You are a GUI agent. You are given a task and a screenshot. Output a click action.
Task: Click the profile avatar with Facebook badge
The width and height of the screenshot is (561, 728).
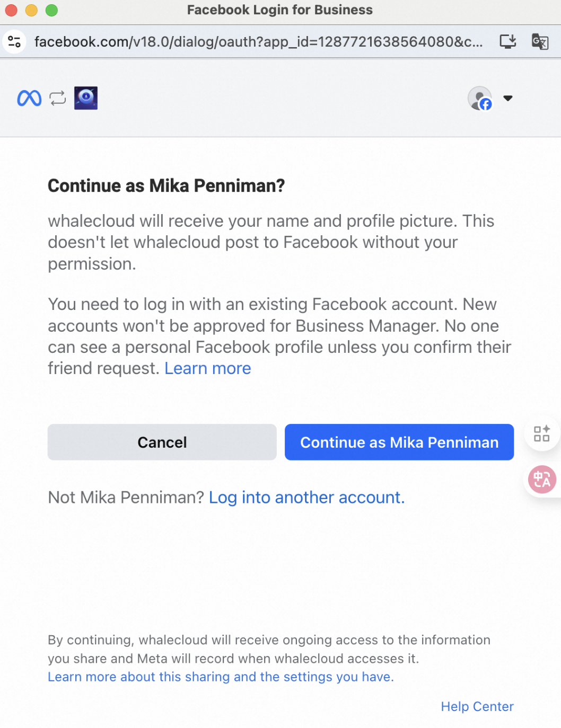point(480,98)
